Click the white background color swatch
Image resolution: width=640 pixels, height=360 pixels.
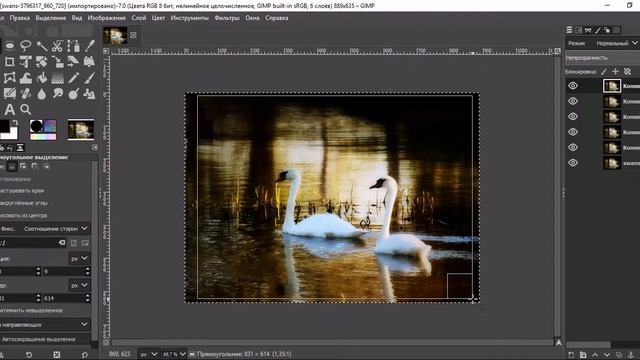pyautogui.click(x=13, y=134)
